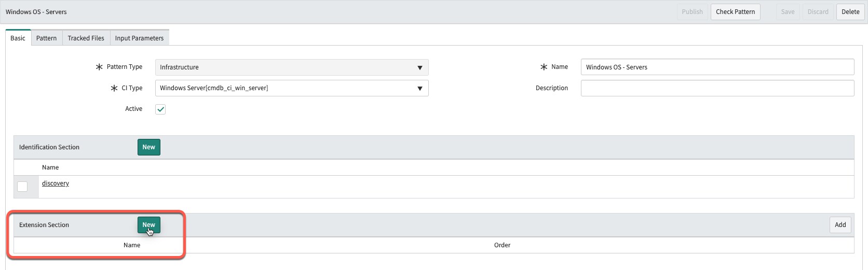The image size is (868, 270).
Task: Click the Description input field
Action: (717, 88)
